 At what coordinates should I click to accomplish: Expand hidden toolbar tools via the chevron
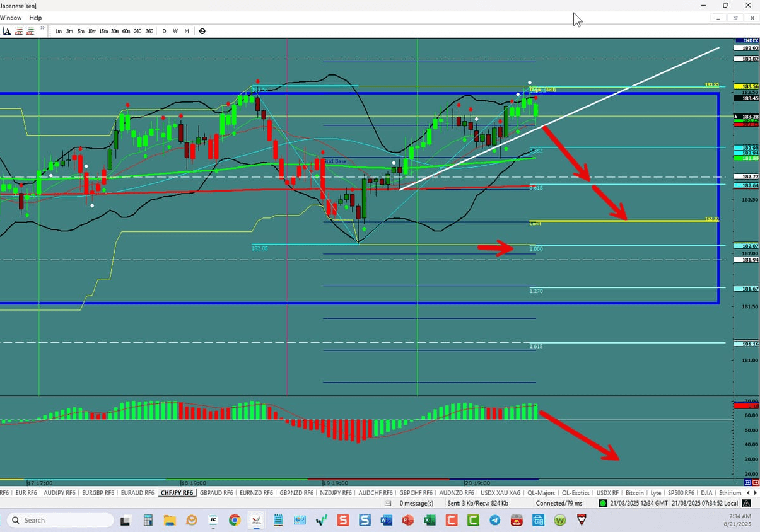click(42, 28)
